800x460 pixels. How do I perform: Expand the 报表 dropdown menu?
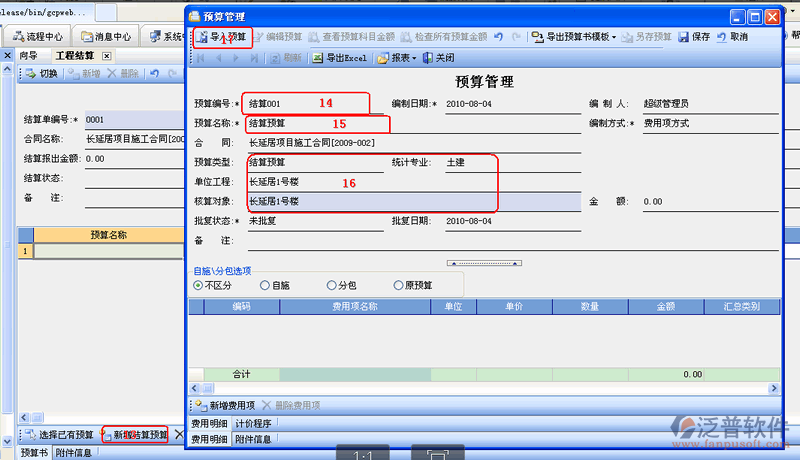pyautogui.click(x=397, y=59)
